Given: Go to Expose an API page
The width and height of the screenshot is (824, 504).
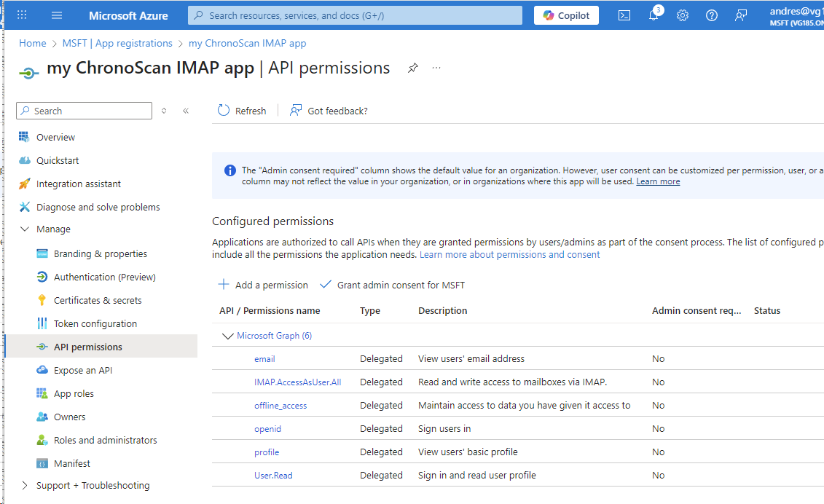Looking at the screenshot, I should point(82,371).
